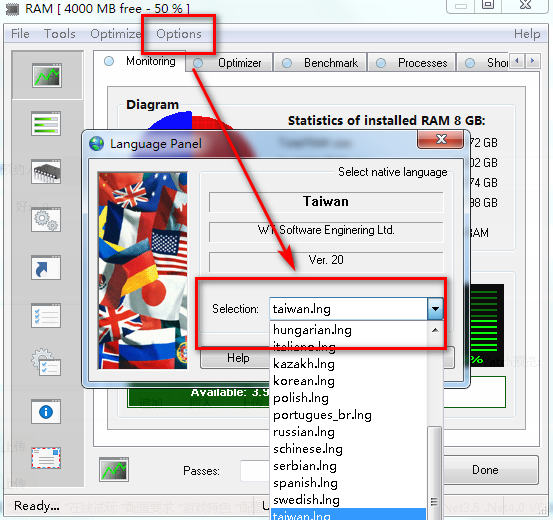Open the Tools menu

[60, 34]
